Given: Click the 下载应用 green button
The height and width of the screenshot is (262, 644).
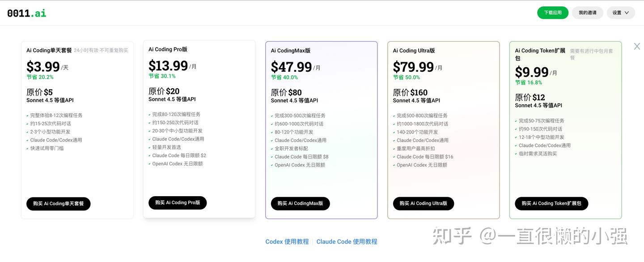Looking at the screenshot, I should pos(552,13).
